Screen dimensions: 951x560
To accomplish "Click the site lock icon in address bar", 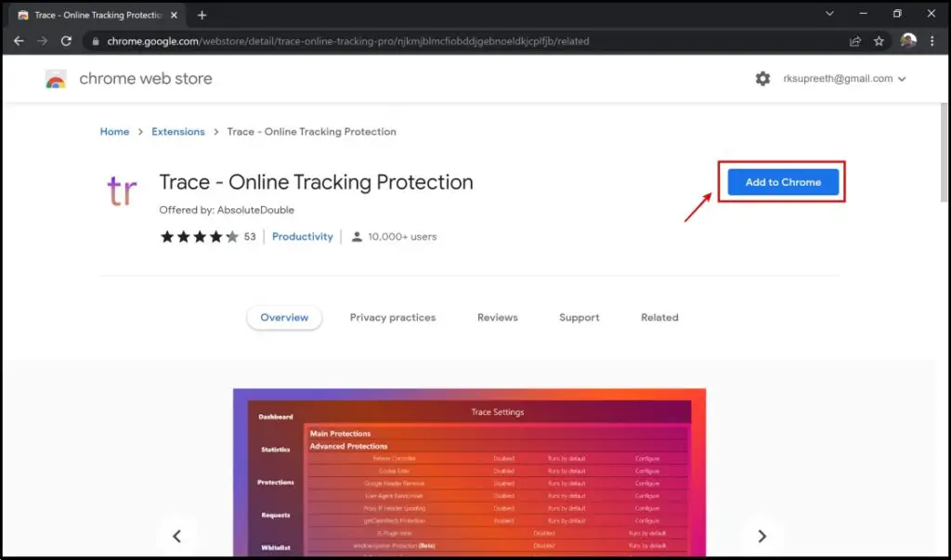I will tap(96, 41).
